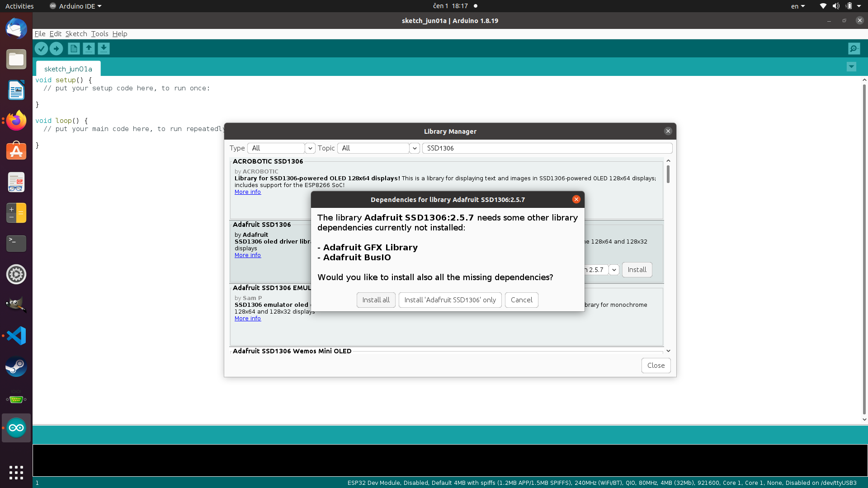The height and width of the screenshot is (488, 868).
Task: Open the Arduino IDE app menu in the top bar
Action: [75, 6]
